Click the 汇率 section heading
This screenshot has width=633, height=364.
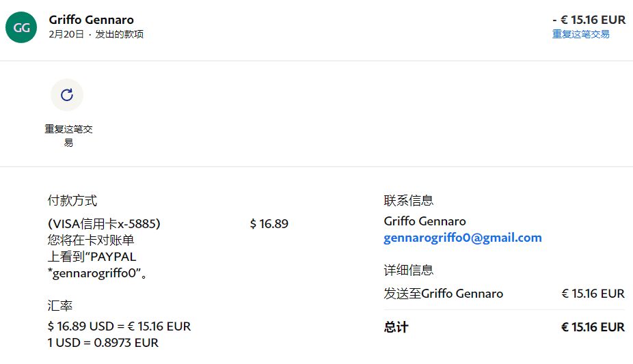[60, 306]
